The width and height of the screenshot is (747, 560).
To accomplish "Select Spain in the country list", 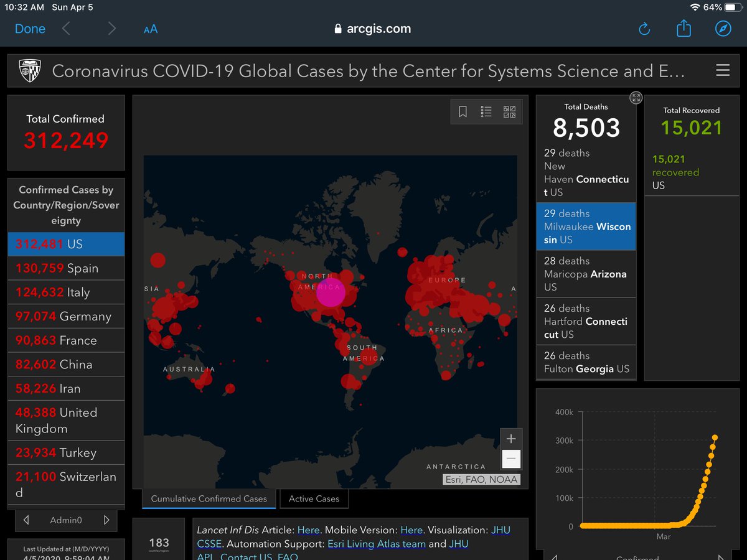I will 66,268.
